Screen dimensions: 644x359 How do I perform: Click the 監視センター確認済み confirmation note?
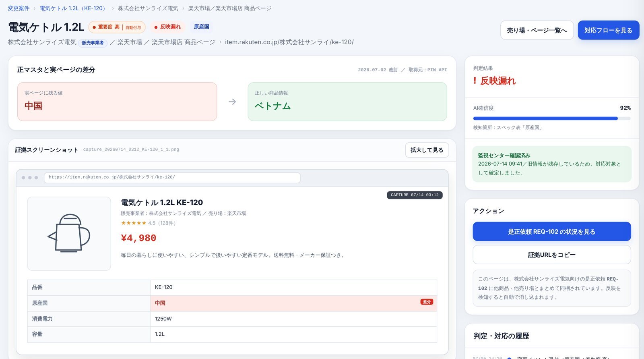(x=552, y=164)
